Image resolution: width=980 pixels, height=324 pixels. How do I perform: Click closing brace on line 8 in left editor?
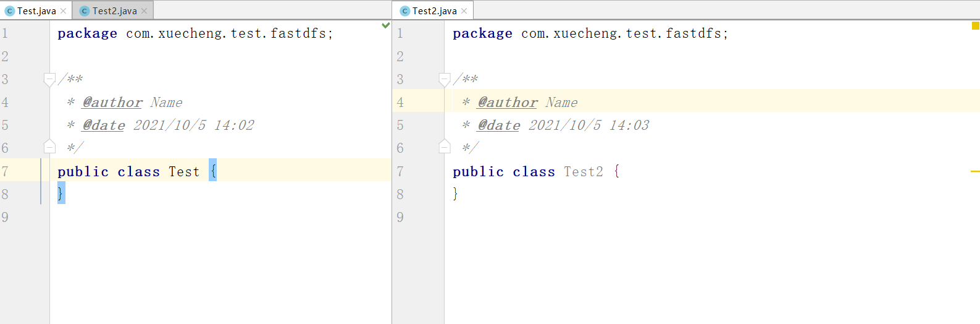point(61,193)
